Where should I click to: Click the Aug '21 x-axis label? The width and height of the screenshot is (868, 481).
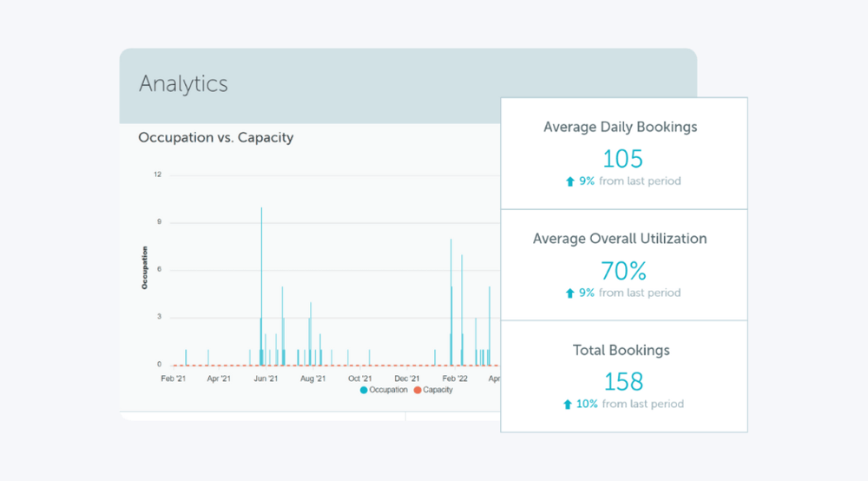[312, 379]
